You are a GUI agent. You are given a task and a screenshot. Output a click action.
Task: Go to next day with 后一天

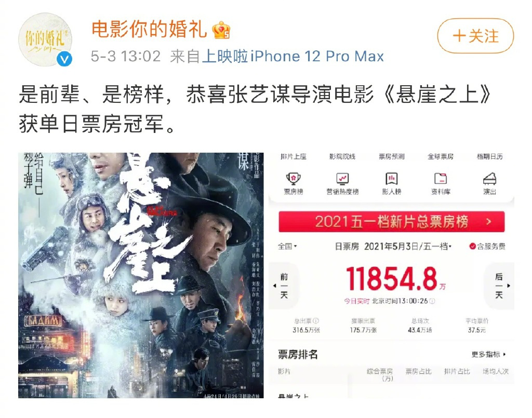click(x=499, y=286)
